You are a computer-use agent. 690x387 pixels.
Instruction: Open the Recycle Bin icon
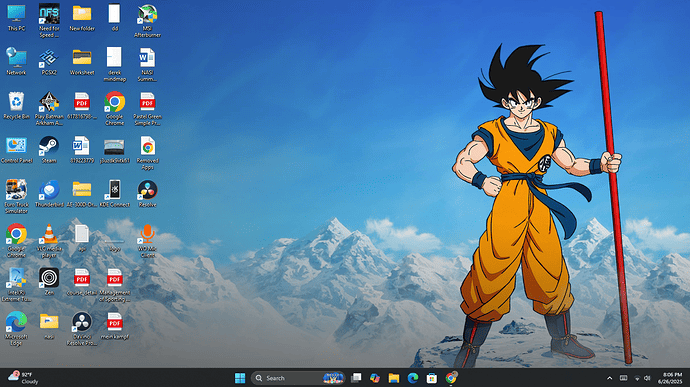click(16, 106)
